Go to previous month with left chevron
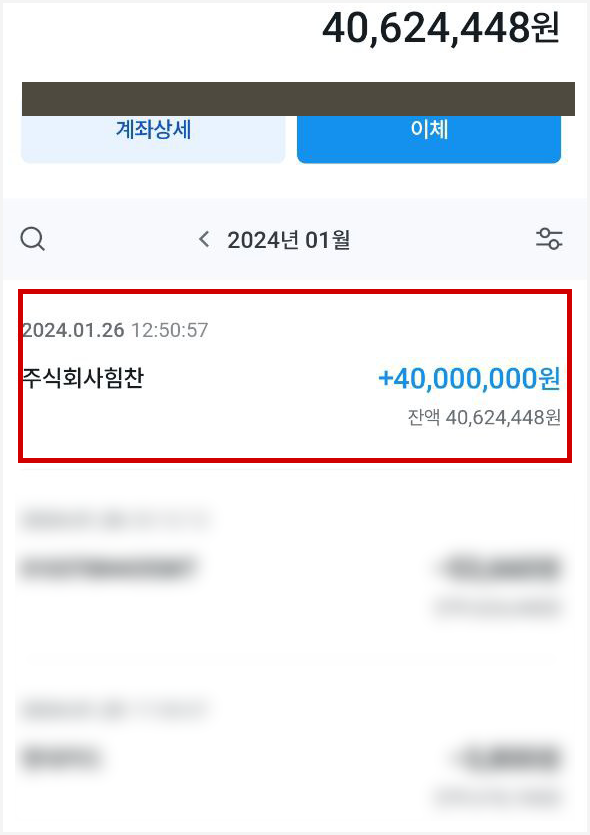 click(204, 239)
